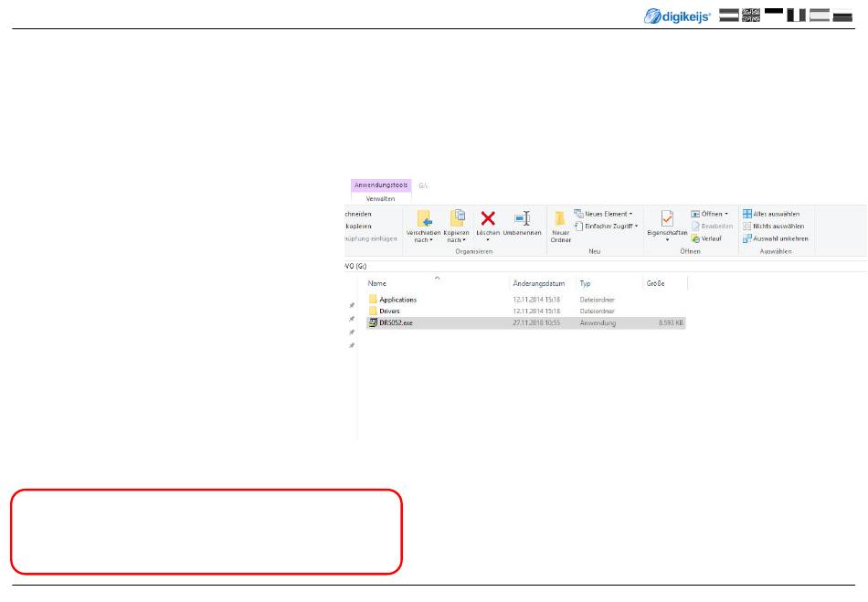The height and width of the screenshot is (602, 868).
Task: Click Nichts auswählen
Action: 775,226
